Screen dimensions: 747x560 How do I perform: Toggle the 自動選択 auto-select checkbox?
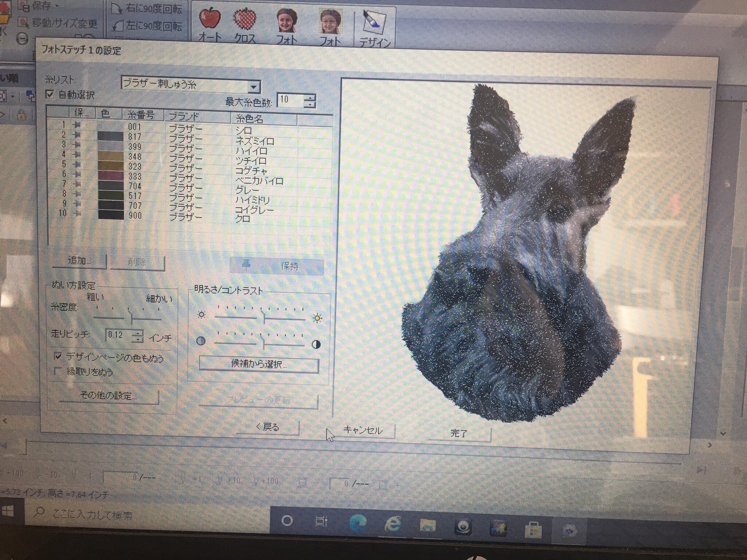[50, 95]
